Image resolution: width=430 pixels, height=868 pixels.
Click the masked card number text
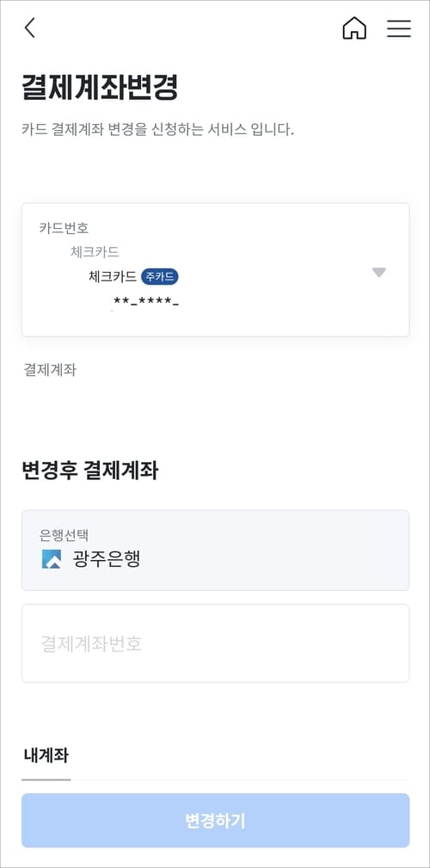point(146,302)
